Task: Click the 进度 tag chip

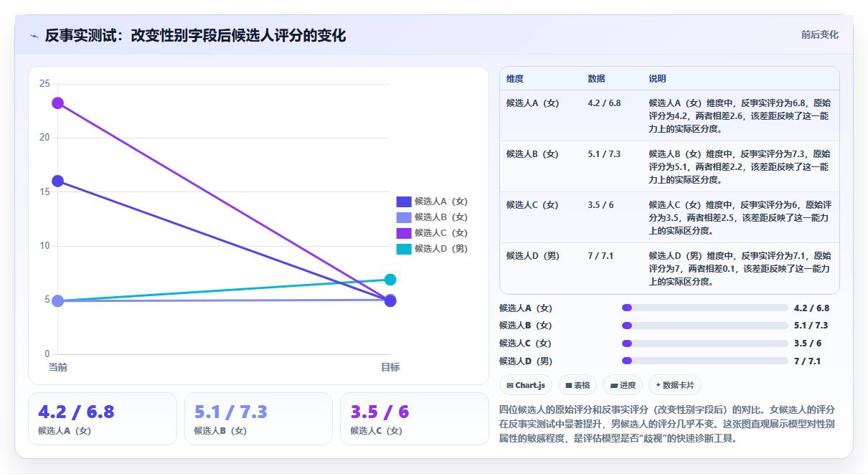Action: tap(623, 385)
